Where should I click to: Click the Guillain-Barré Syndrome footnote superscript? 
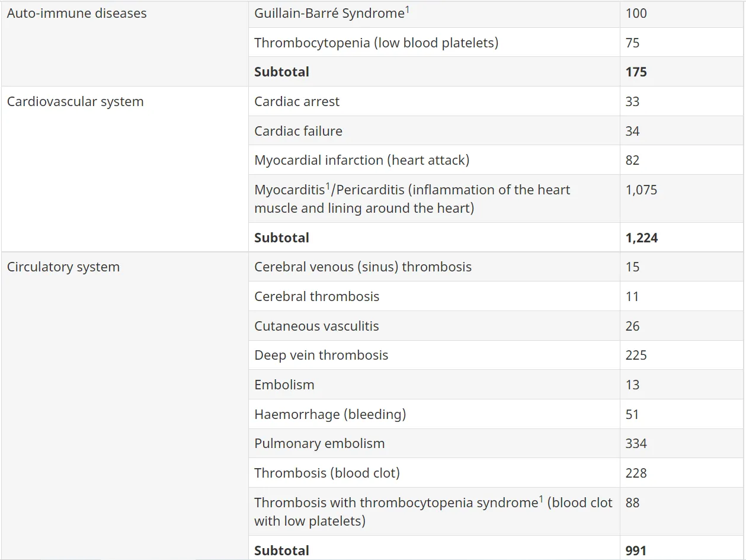tap(407, 9)
